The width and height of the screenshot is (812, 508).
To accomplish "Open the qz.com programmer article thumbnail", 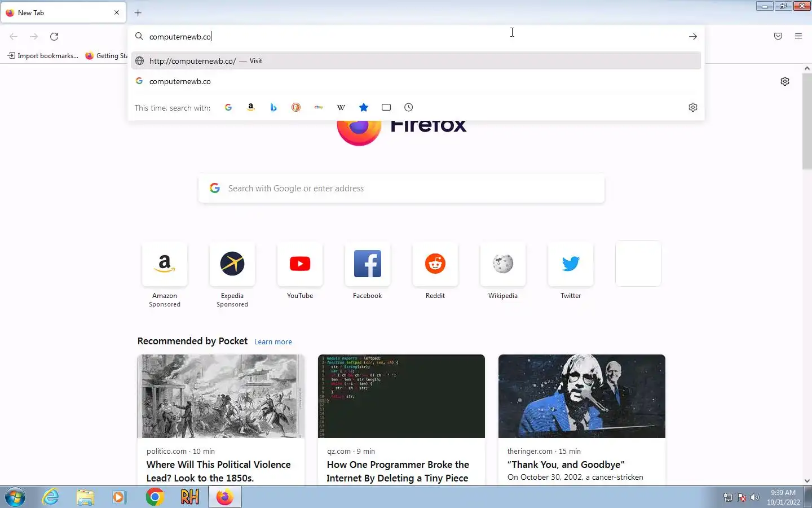I will click(x=401, y=396).
